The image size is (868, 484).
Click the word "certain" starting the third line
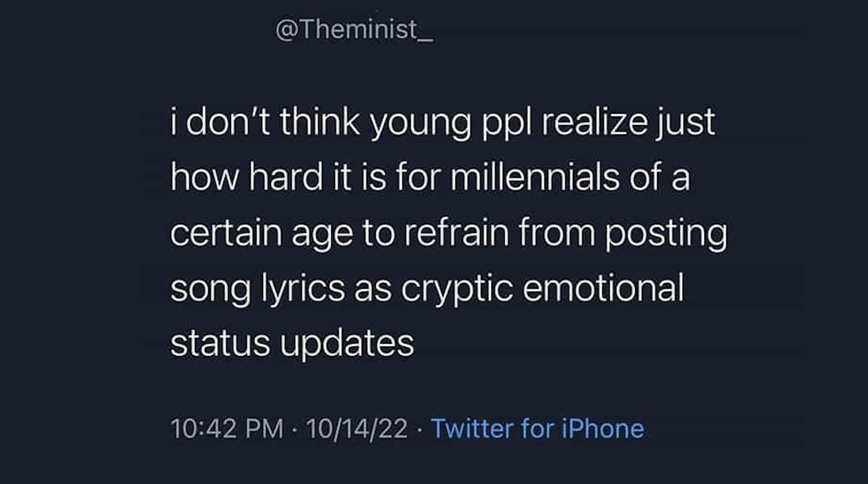(226, 233)
